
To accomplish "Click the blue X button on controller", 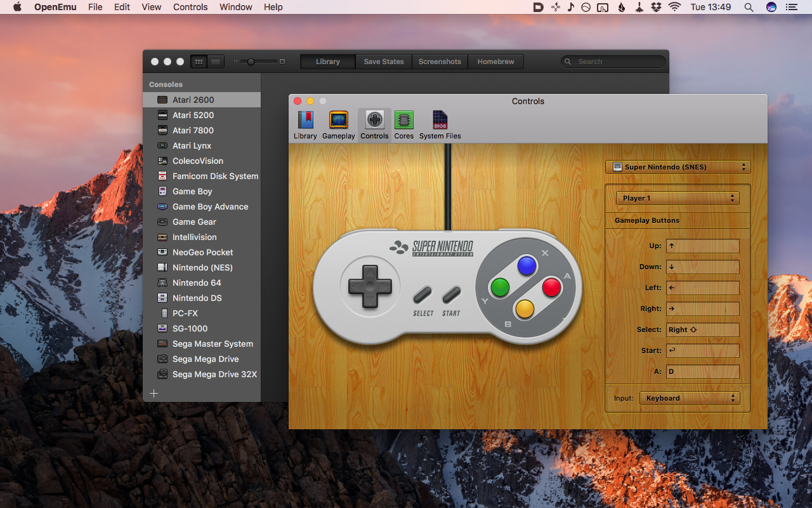I will click(527, 266).
